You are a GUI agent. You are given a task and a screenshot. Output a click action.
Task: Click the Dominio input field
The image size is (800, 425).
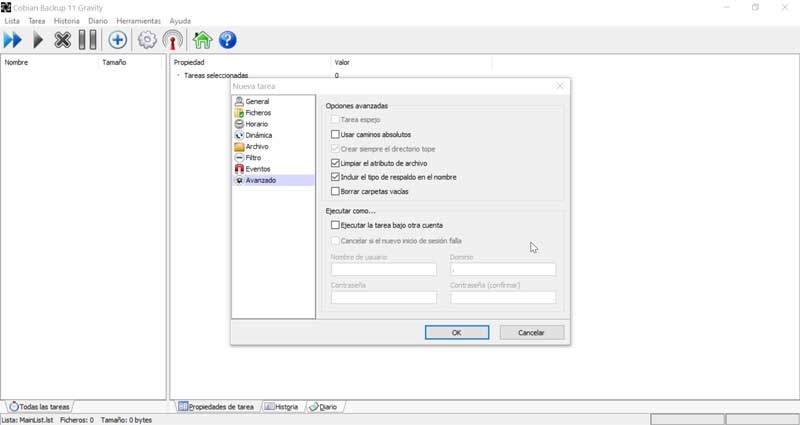tap(503, 269)
